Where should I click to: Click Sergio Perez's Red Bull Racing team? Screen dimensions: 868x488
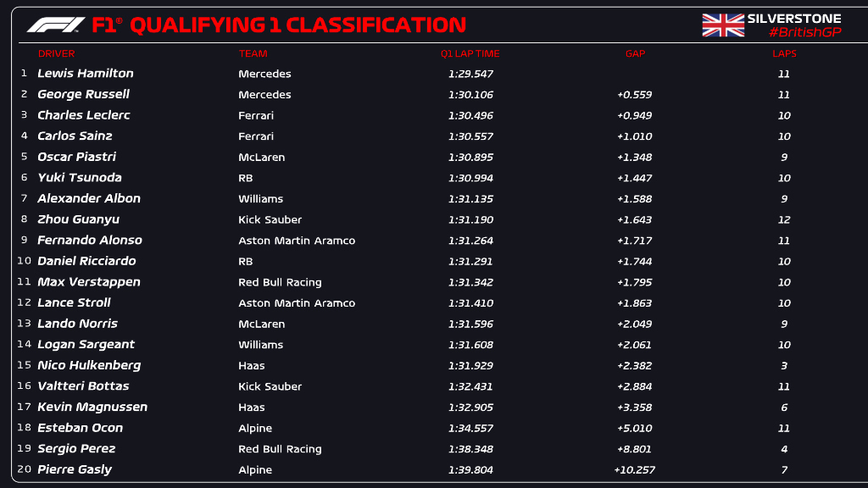tap(280, 449)
